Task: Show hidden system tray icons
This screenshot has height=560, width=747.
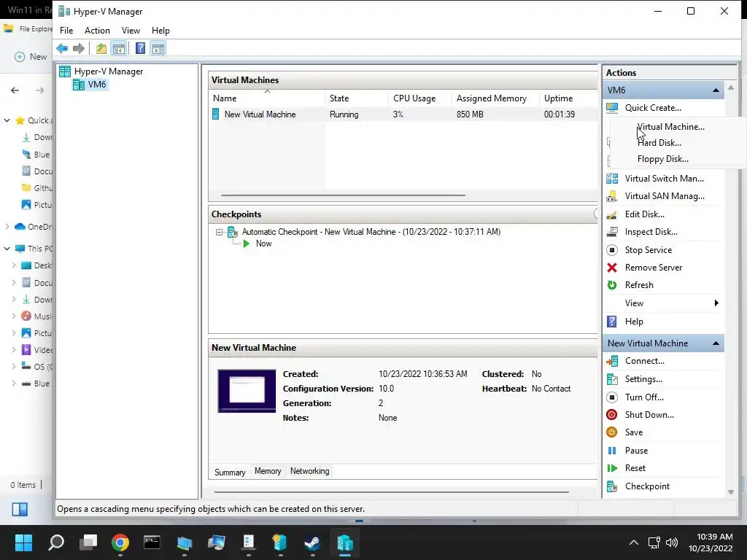Action: 634,542
